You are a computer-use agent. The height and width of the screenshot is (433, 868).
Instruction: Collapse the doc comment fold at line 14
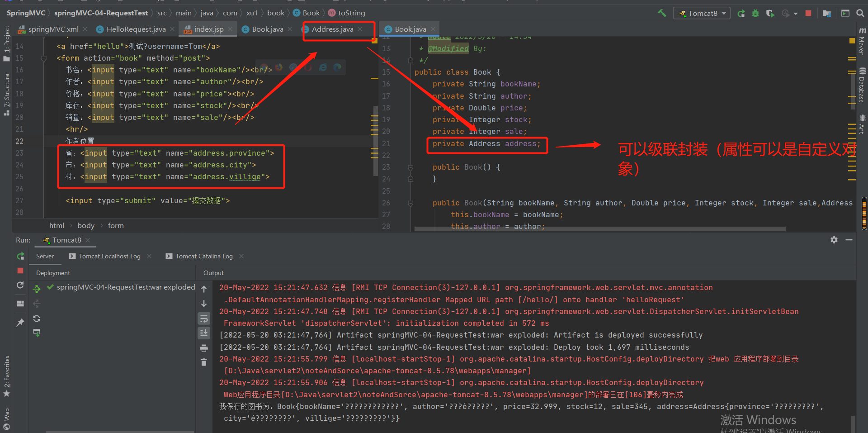pos(410,60)
